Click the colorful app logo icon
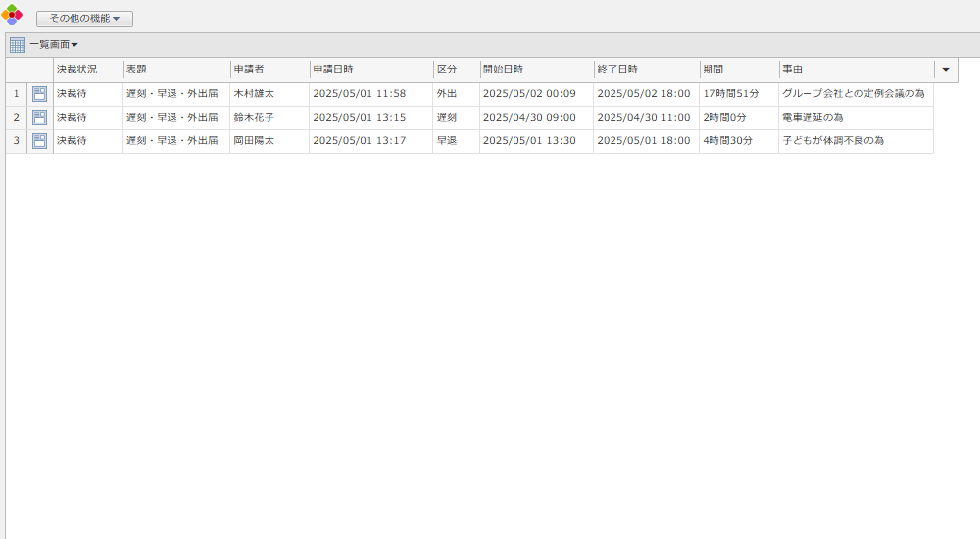The height and width of the screenshot is (539, 980). (x=12, y=15)
